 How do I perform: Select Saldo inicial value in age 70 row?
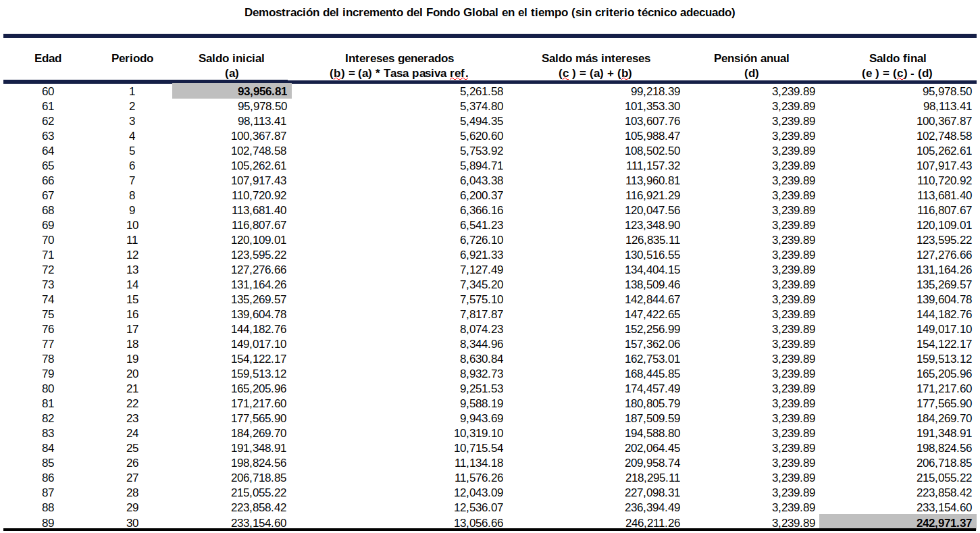tap(259, 240)
